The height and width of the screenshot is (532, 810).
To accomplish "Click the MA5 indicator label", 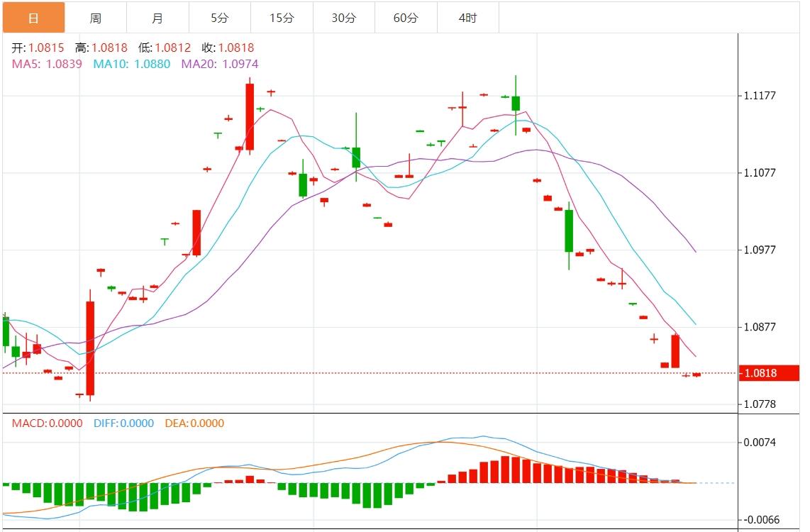I will [47, 64].
